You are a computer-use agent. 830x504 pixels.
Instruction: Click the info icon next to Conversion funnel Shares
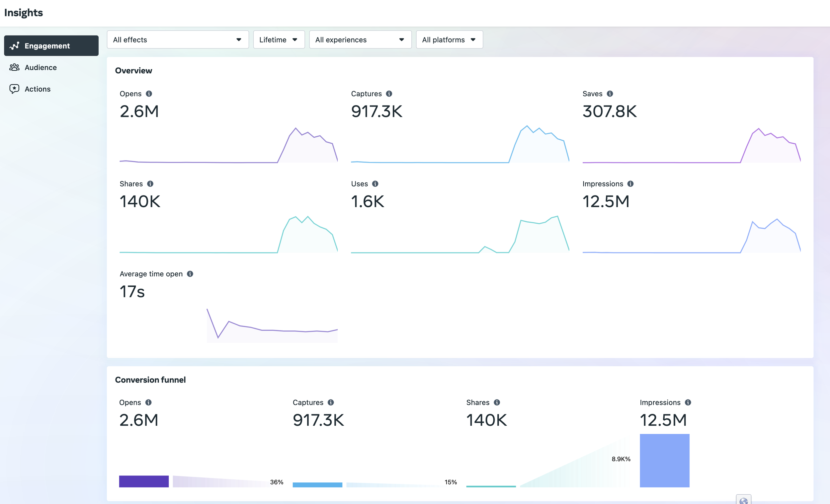[497, 403]
